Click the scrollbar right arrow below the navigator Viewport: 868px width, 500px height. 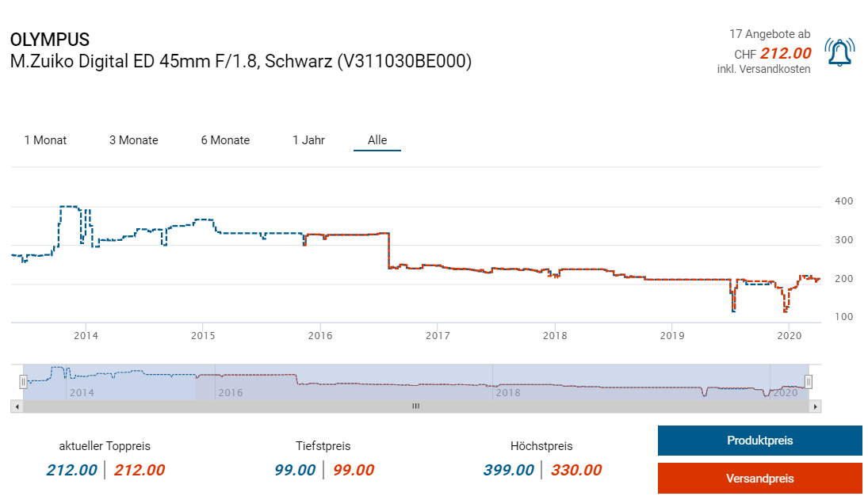tap(815, 406)
